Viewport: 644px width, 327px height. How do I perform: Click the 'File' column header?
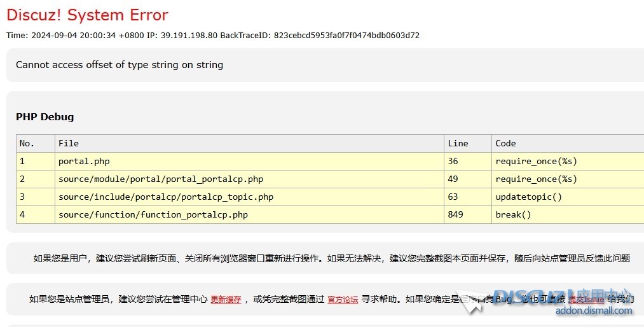(x=69, y=143)
